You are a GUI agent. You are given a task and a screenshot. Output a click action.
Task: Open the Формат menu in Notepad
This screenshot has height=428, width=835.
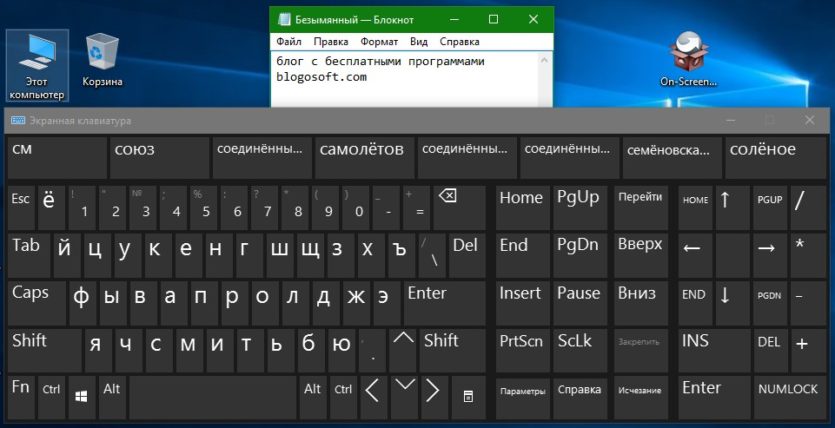click(x=379, y=42)
